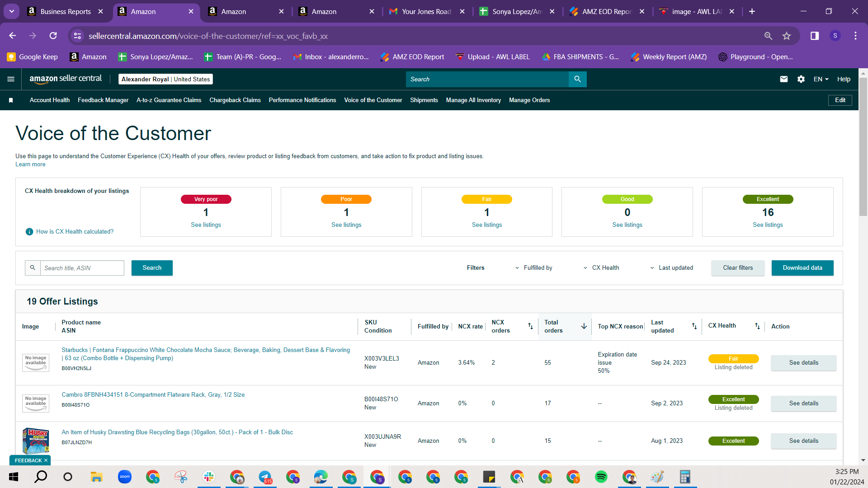868x488 pixels.
Task: Sort by Total orders down arrow
Action: coord(584,326)
